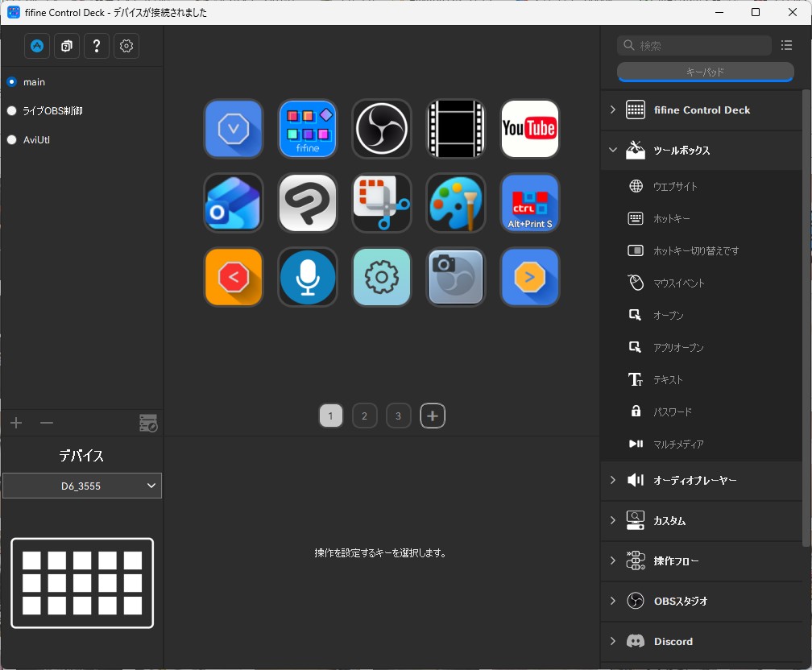
Task: Select the paint palette key icon
Action: 456,203
